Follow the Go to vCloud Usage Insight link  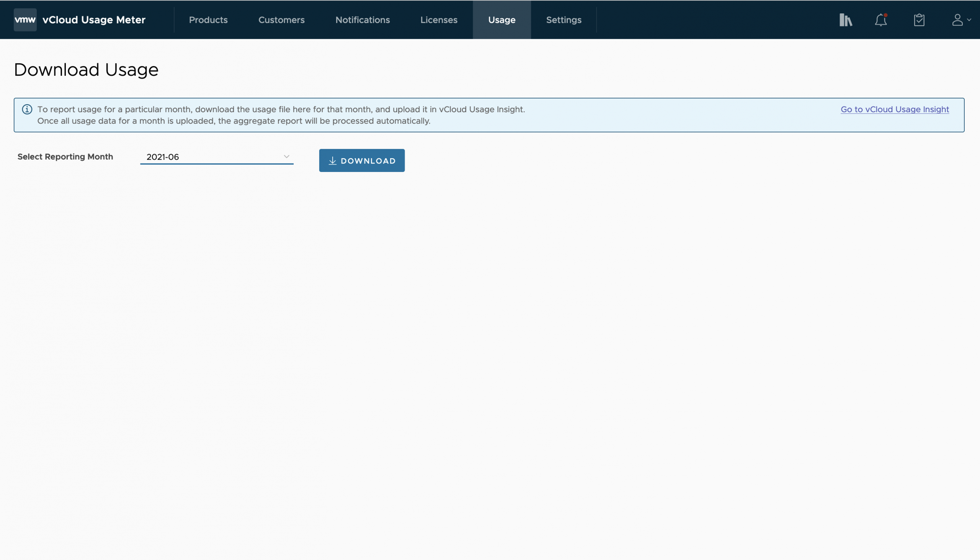[894, 110]
